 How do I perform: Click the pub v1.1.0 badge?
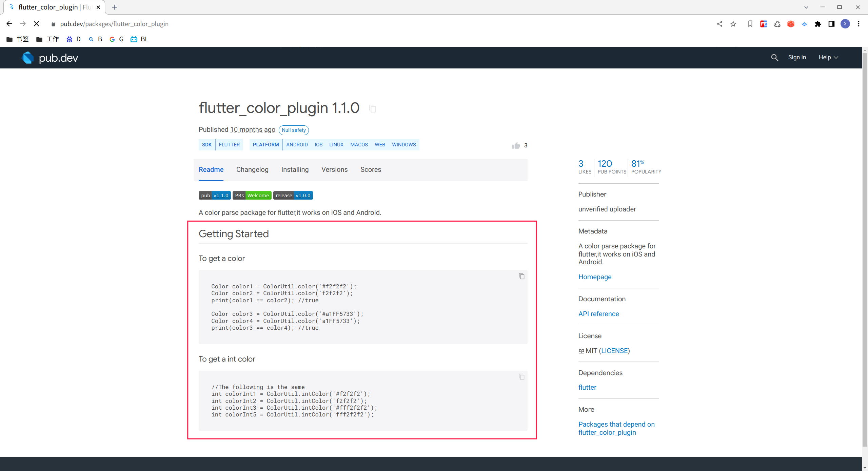tap(215, 196)
